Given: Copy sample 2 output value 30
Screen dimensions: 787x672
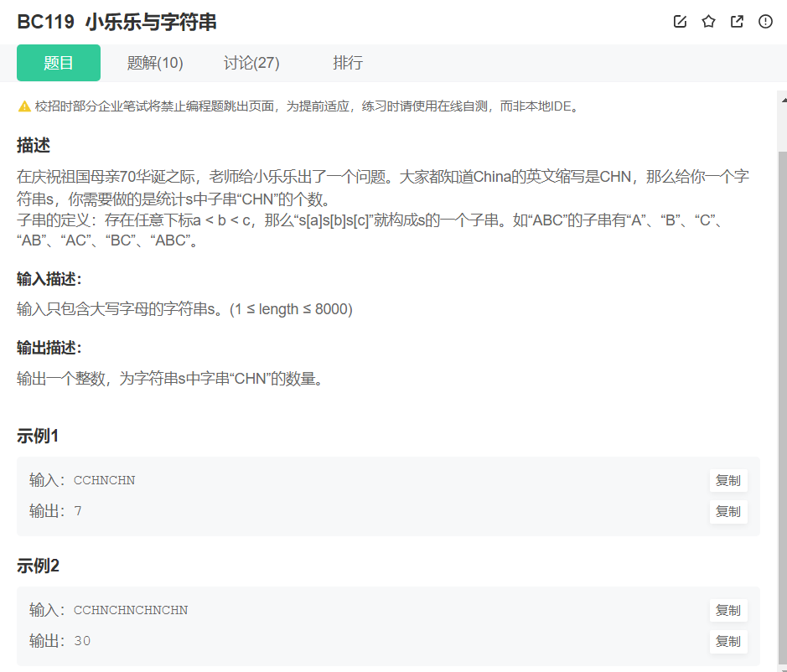Looking at the screenshot, I should [727, 641].
